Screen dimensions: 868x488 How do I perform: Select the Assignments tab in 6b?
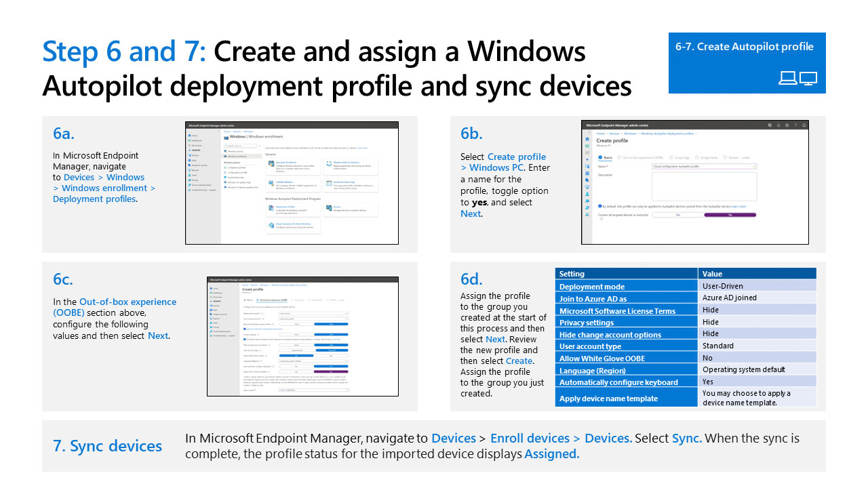click(707, 158)
